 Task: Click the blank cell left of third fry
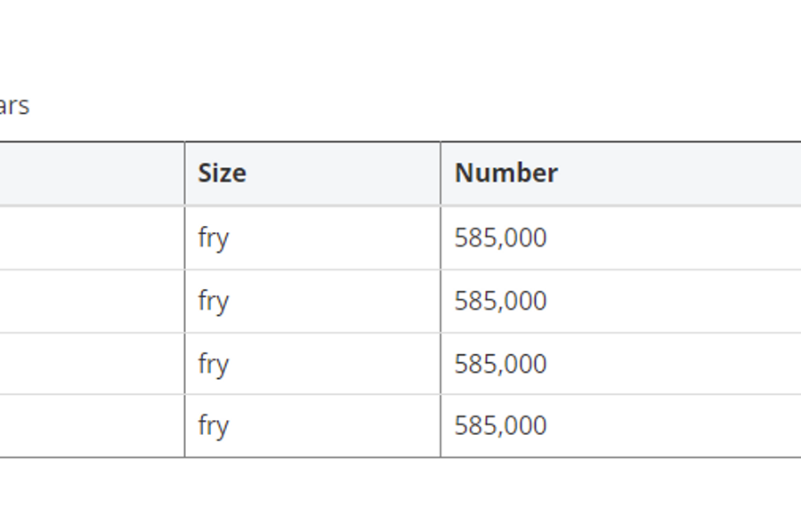tap(92, 364)
